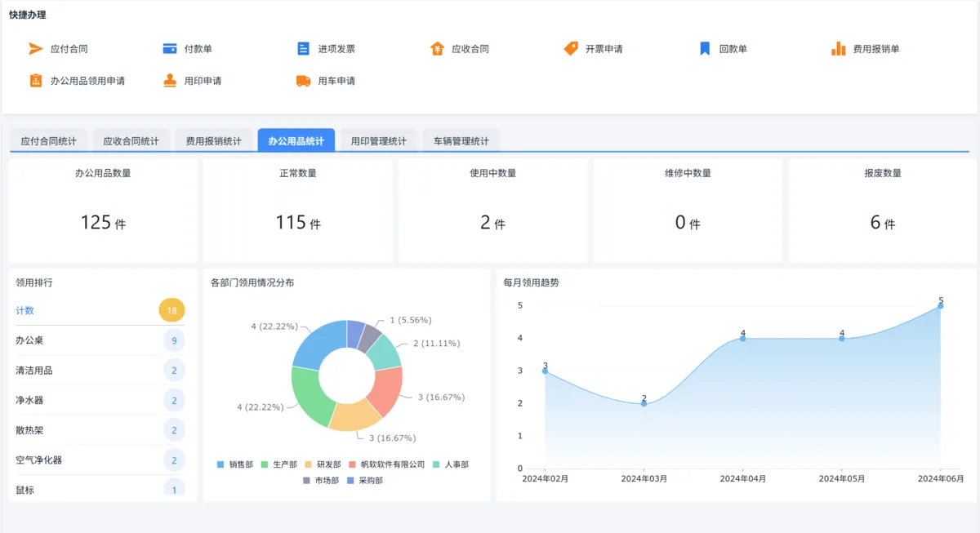Image resolution: width=980 pixels, height=533 pixels.
Task: Switch to the 费用报销统计 tab
Action: click(214, 141)
